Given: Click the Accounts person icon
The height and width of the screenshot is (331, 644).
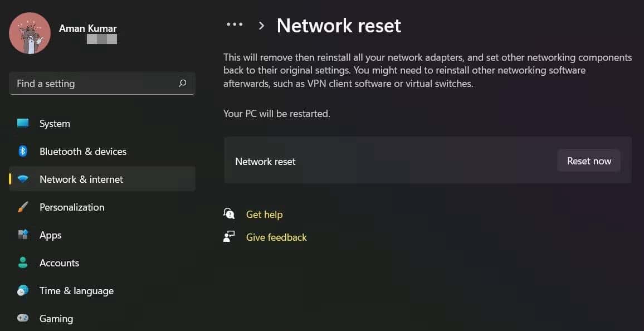Looking at the screenshot, I should [23, 262].
